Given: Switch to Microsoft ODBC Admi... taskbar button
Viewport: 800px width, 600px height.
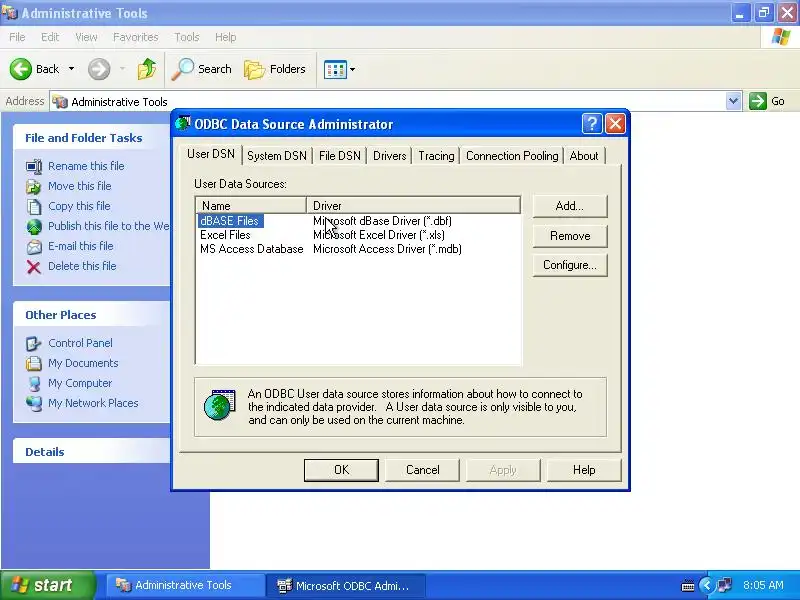Looking at the screenshot, I should (346, 586).
